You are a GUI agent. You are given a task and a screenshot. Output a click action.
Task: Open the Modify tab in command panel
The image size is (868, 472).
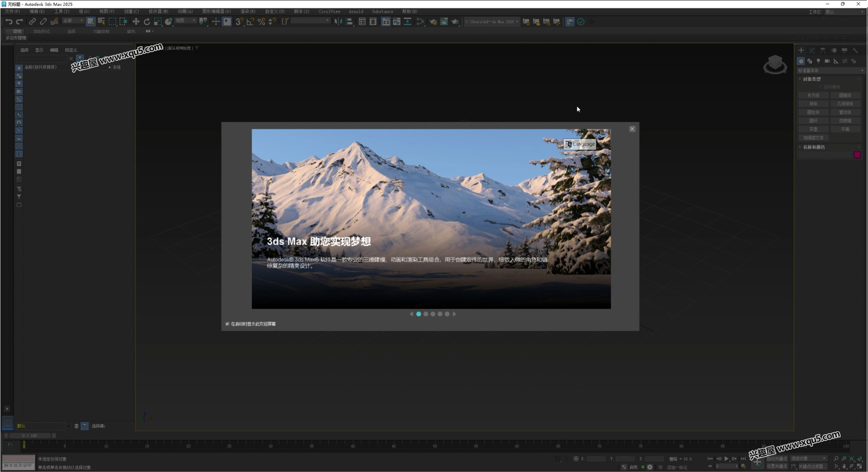[812, 50]
